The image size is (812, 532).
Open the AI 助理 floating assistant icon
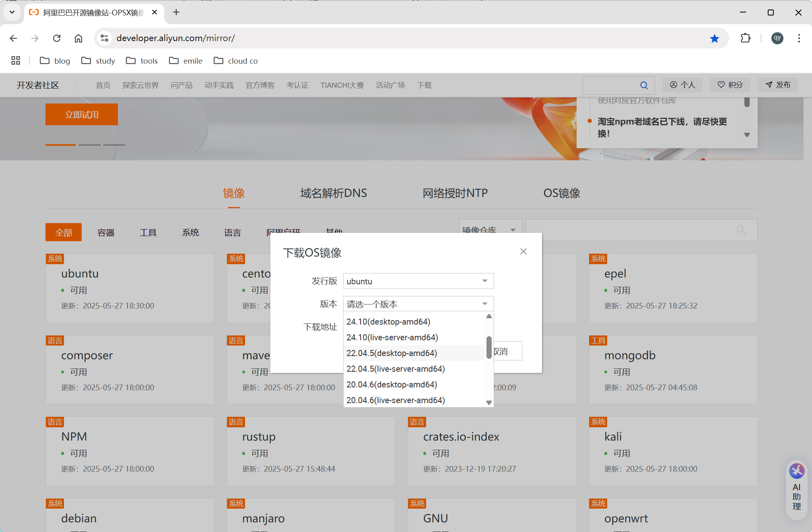click(796, 471)
